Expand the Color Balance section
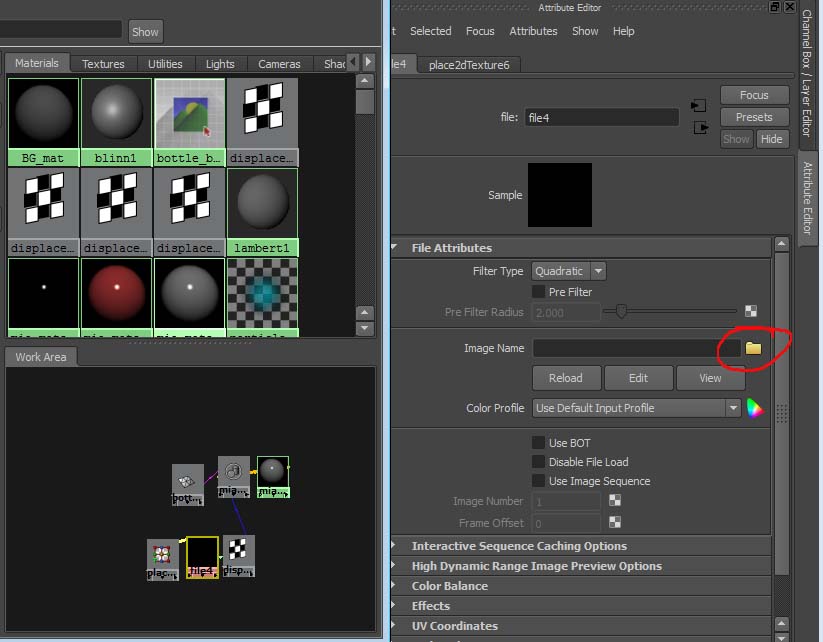Screen dimensions: 823x642 point(394,585)
